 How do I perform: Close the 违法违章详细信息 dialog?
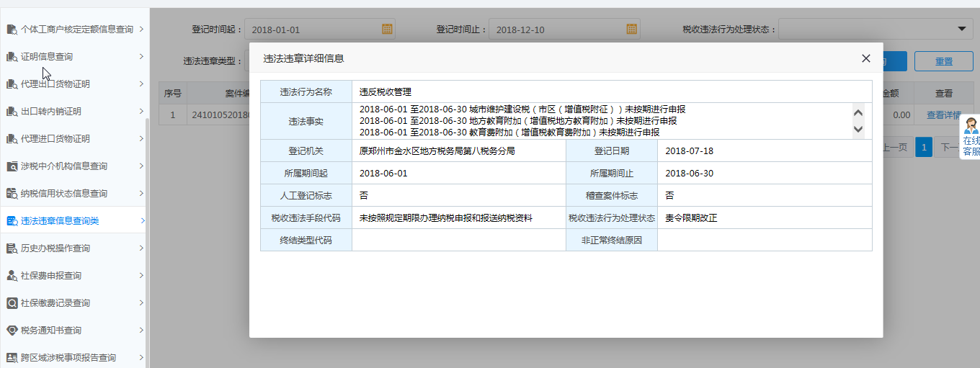coord(866,58)
